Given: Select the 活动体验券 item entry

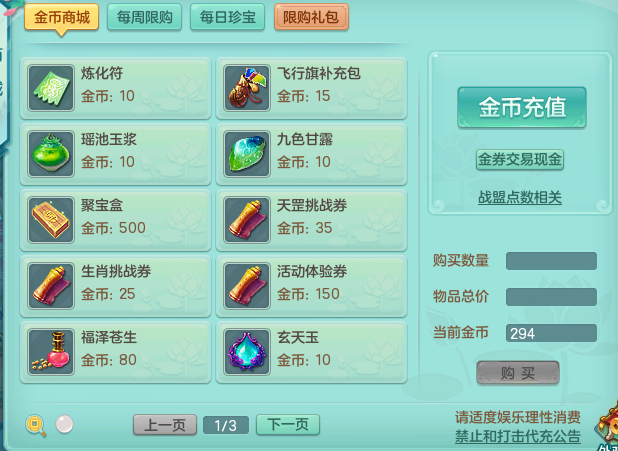Looking at the screenshot, I should pos(311,286).
